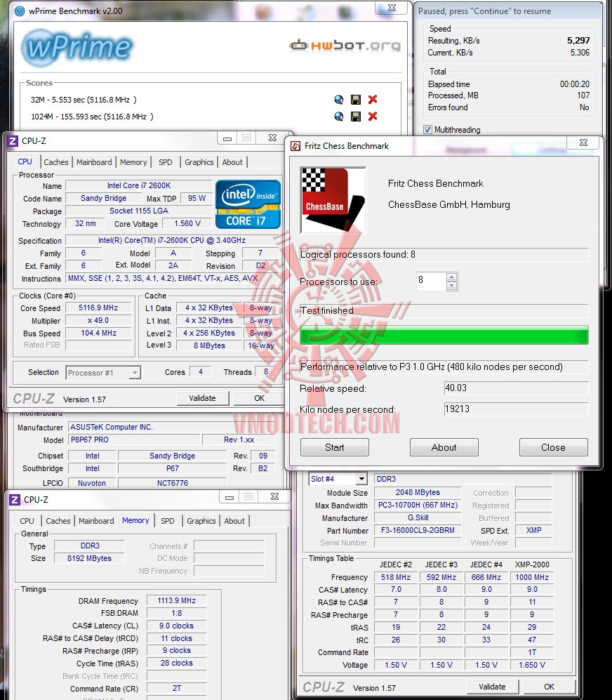Click the Part Number F3-16000CL9-2GBRM field
This screenshot has width=612, height=700.
(418, 530)
